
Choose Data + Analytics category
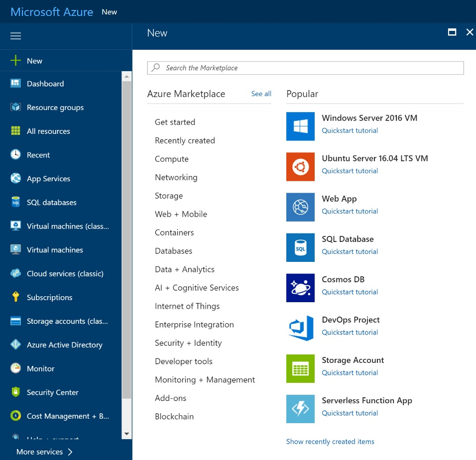185,269
